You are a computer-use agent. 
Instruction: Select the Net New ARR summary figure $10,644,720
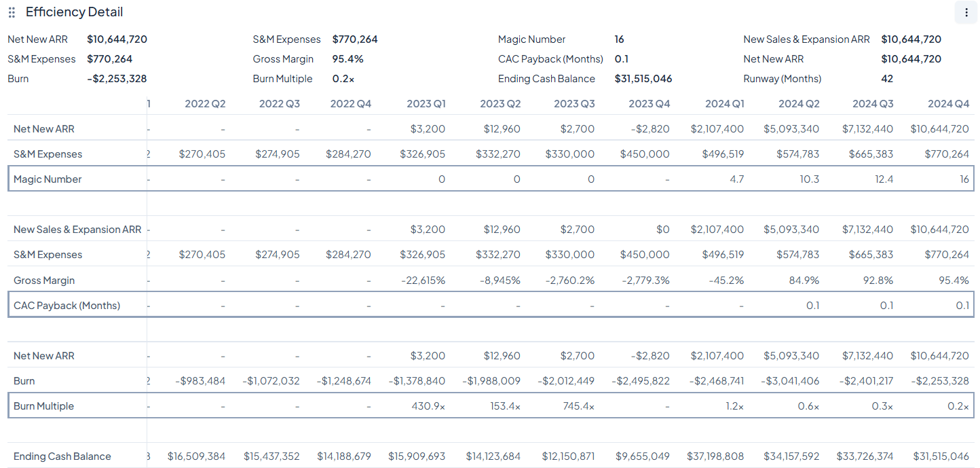[117, 39]
